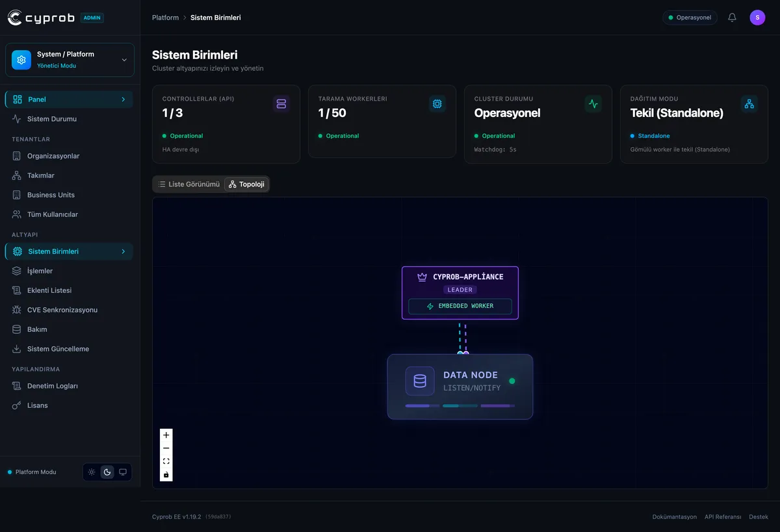This screenshot has height=532, width=780.
Task: Click the EMBEDDED WORKER chip
Action: [x=460, y=306]
